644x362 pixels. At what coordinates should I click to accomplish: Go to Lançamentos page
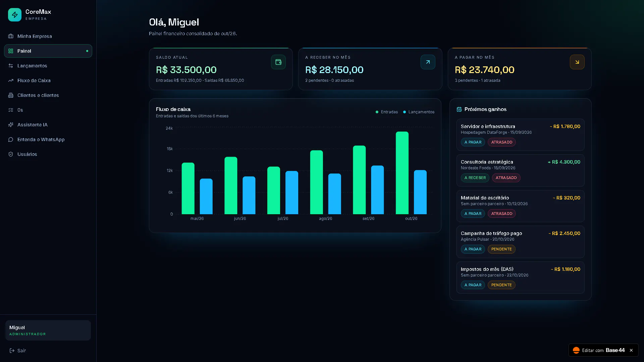pyautogui.click(x=48, y=66)
